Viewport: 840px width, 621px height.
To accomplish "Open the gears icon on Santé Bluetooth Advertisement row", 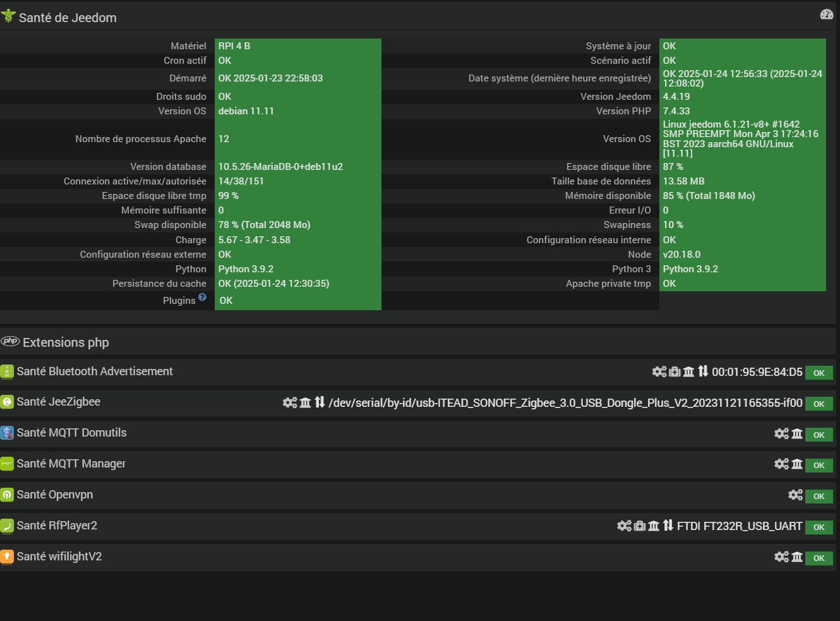I will pyautogui.click(x=659, y=371).
